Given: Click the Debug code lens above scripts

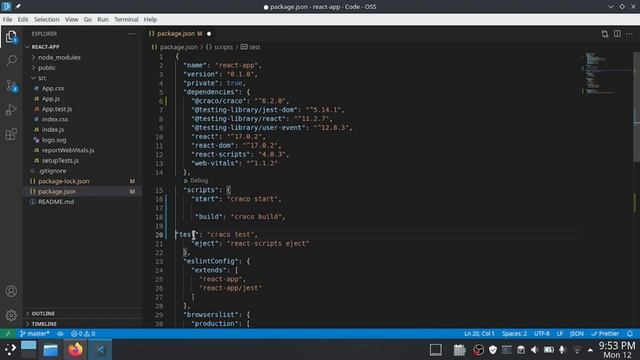Looking at the screenshot, I should tap(196, 180).
